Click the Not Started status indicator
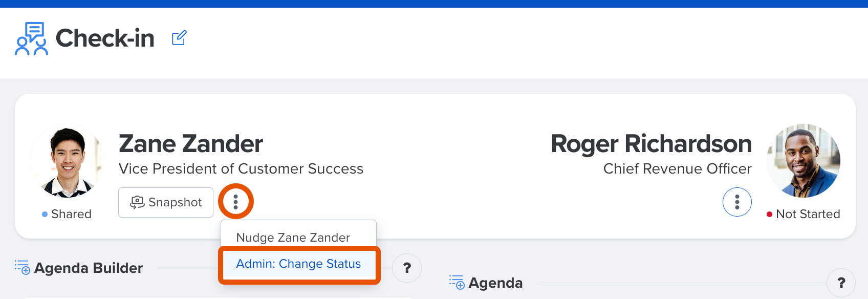This screenshot has height=299, width=868. click(x=804, y=214)
